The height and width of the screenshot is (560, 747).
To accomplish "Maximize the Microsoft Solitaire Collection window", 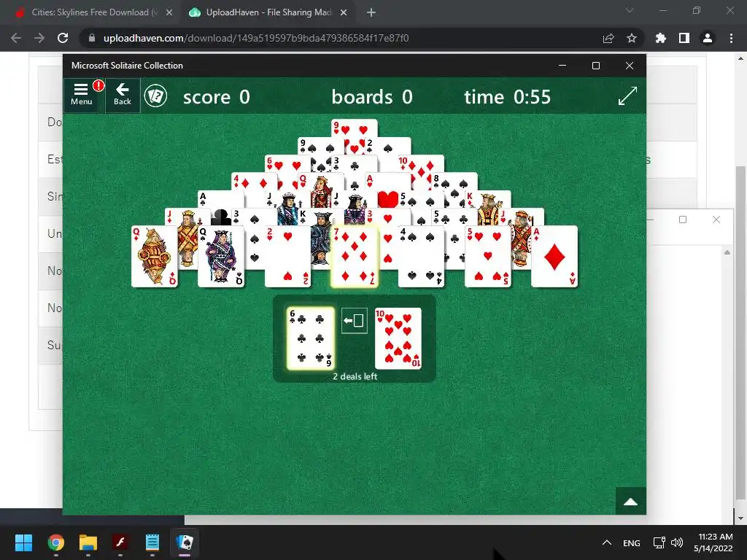I will (596, 65).
